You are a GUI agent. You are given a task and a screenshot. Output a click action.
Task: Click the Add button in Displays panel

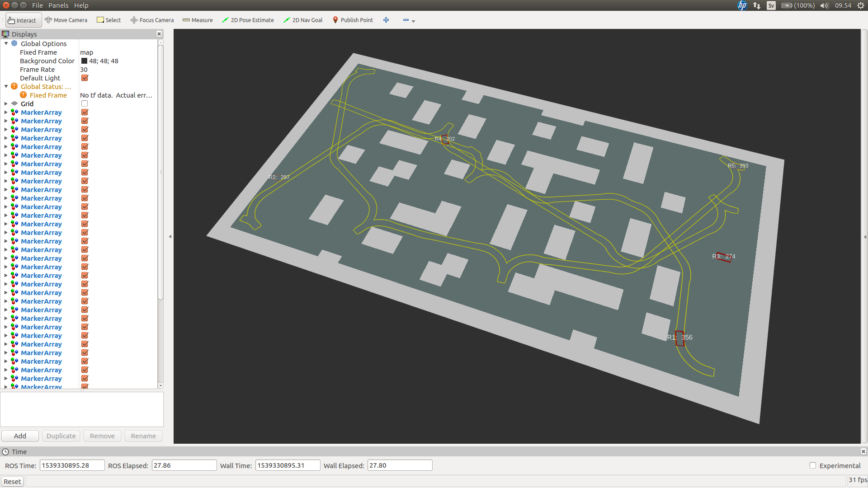(20, 436)
